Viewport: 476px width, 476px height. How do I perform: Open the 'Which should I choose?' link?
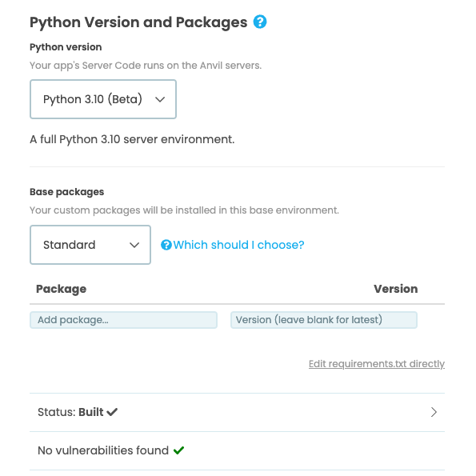point(232,245)
